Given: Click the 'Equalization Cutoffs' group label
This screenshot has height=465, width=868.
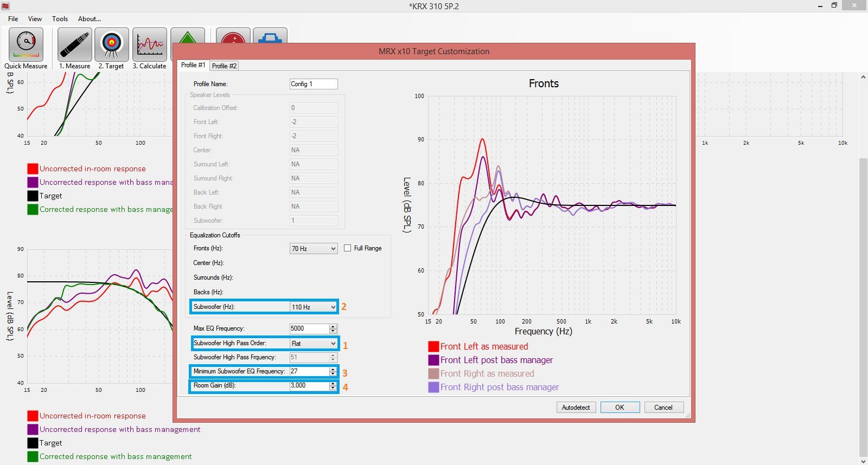Looking at the screenshot, I should tap(215, 235).
